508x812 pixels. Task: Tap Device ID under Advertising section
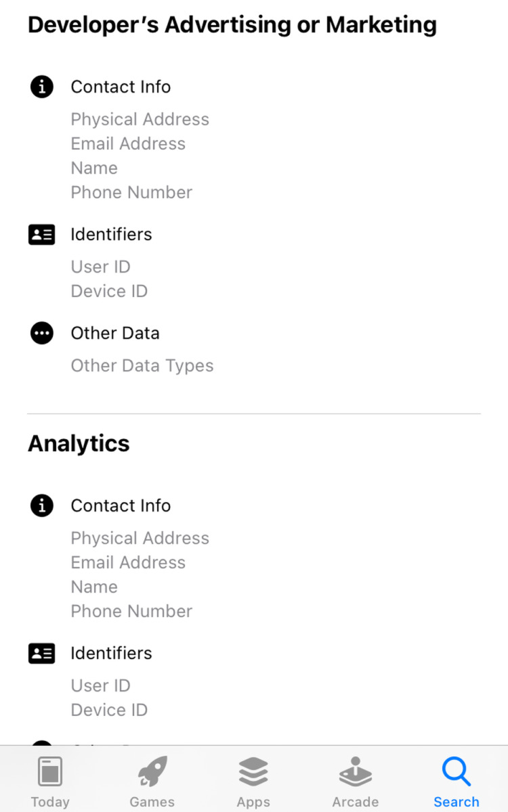[x=109, y=291]
